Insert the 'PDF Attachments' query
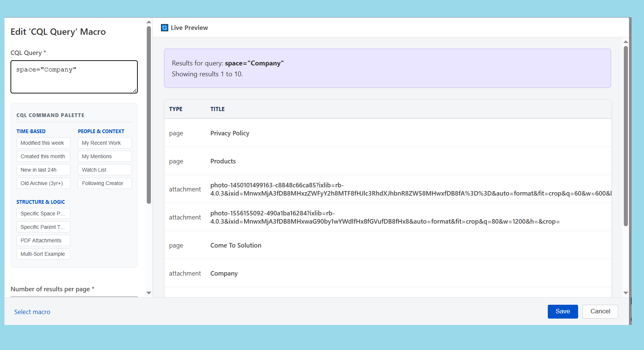Viewport: 644px width, 350px height. tap(43, 240)
